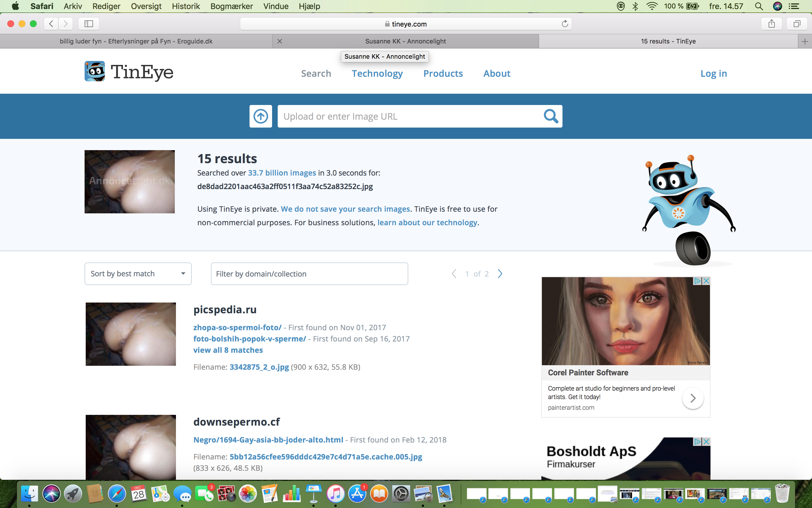The height and width of the screenshot is (508, 812).
Task: Open Photos app in Dock
Action: tap(248, 494)
